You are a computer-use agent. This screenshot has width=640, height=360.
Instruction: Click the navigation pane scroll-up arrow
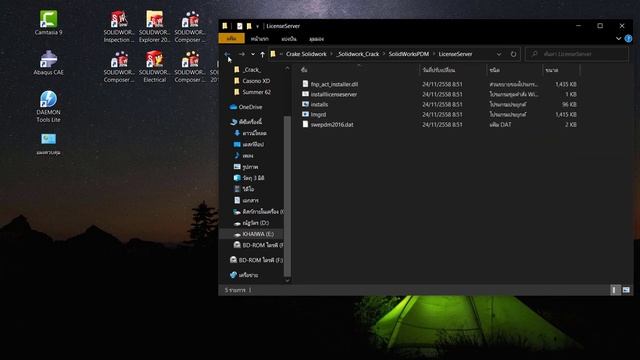coord(287,68)
